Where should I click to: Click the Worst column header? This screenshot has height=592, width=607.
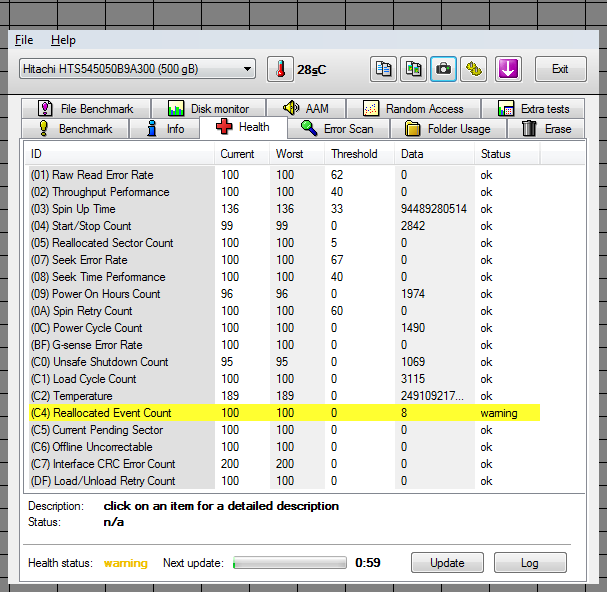297,154
